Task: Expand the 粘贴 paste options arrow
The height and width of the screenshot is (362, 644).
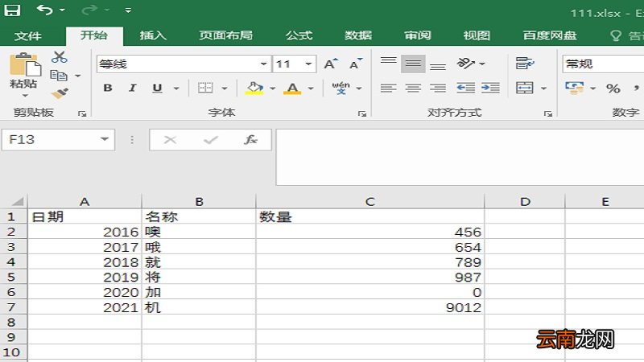Action: 25,95
